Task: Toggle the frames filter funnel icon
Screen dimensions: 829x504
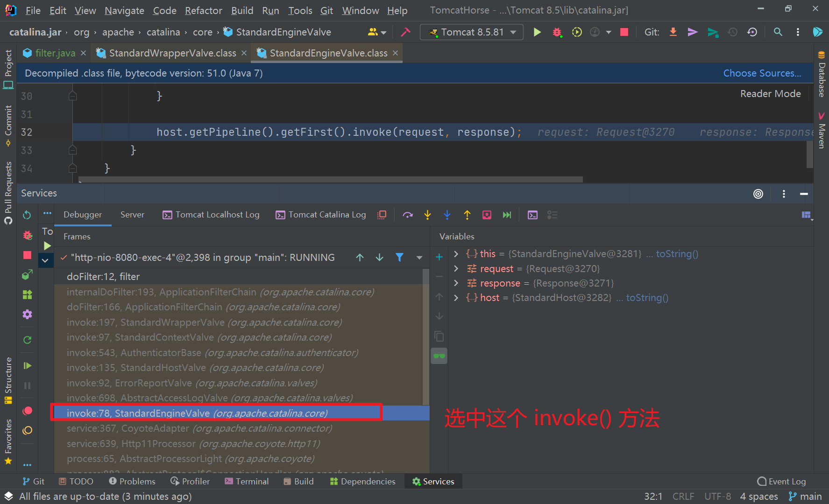Action: point(399,257)
